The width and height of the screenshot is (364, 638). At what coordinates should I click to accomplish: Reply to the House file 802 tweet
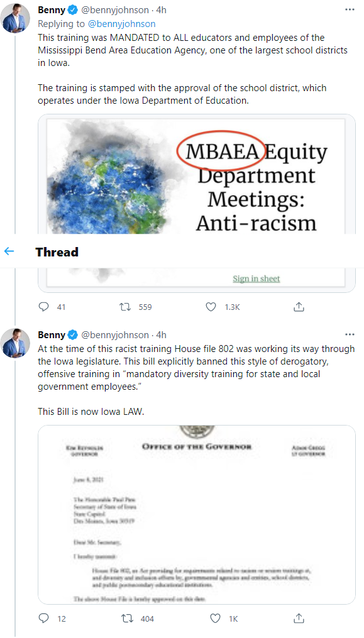(x=43, y=619)
